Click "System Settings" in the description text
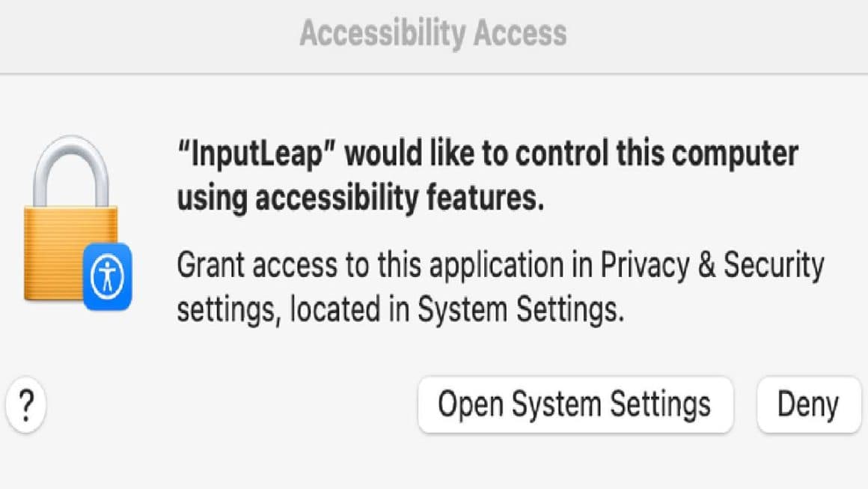This screenshot has width=868, height=489. click(x=520, y=309)
